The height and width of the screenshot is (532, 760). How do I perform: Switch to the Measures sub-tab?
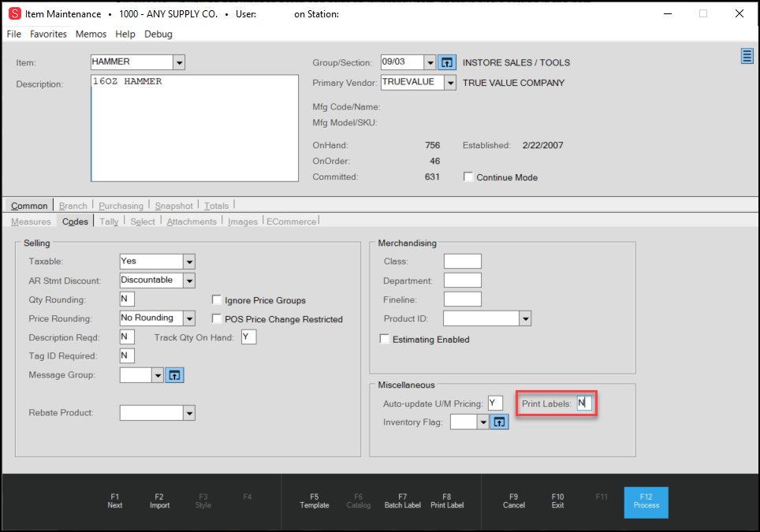tap(31, 221)
